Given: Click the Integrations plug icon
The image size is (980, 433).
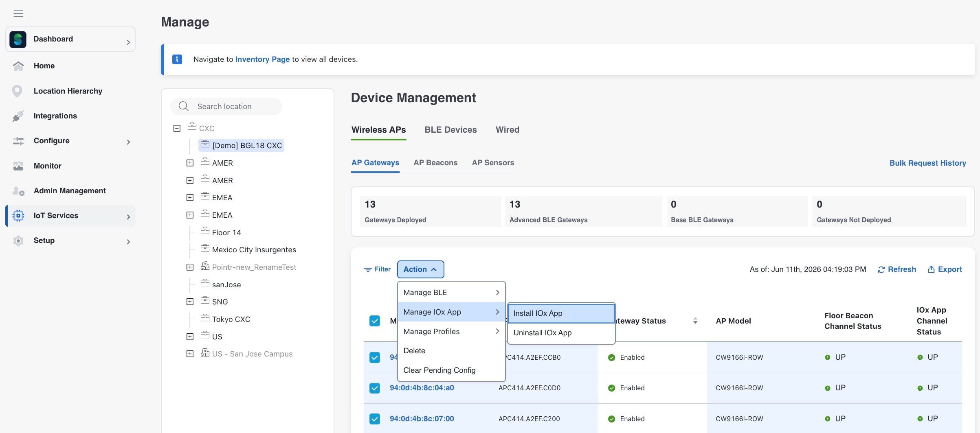Looking at the screenshot, I should [x=18, y=116].
